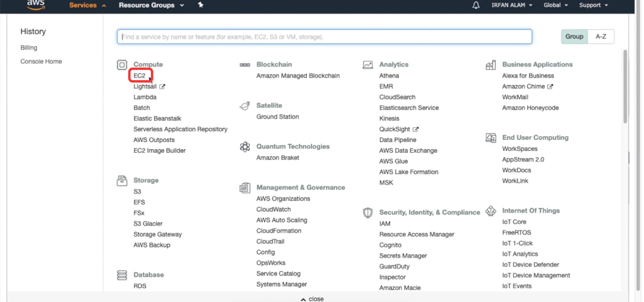Open Amazon Honeycode

click(x=530, y=108)
